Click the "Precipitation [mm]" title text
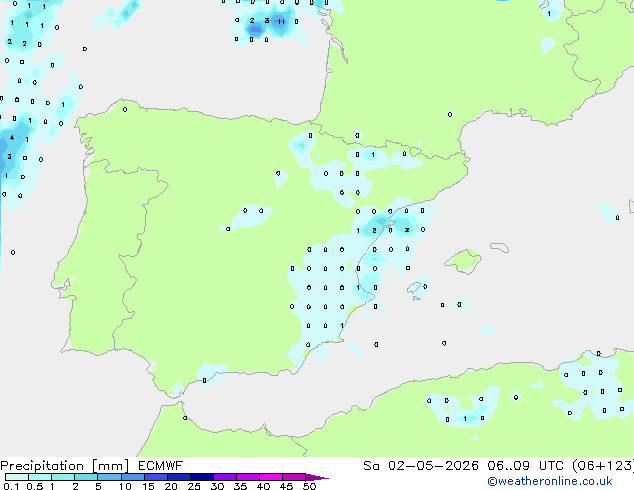 (65, 466)
